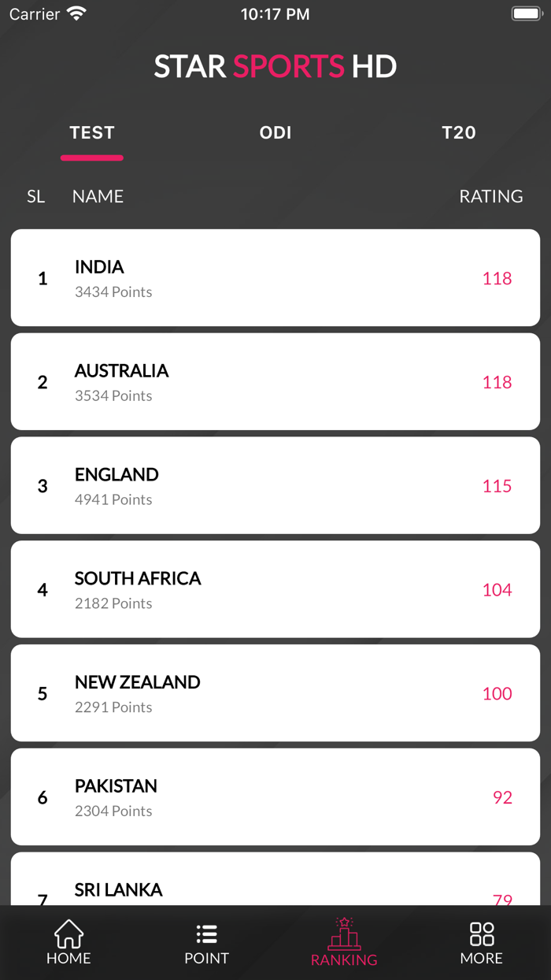Tap the ENGLAND rating value 115
This screenshot has width=551, height=980.
click(497, 486)
